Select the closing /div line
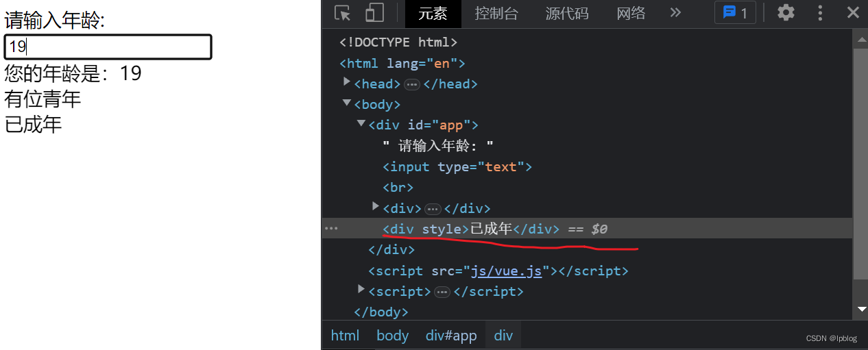868x350 pixels. (x=391, y=249)
